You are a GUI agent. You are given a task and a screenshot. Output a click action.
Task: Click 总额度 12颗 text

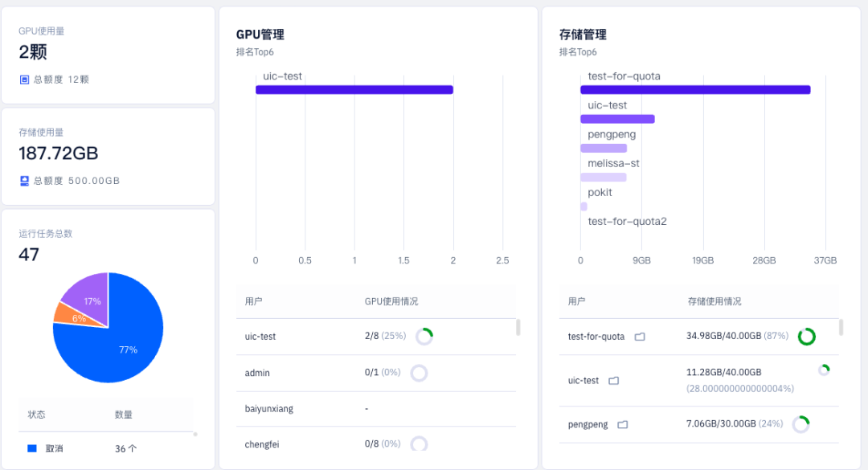pos(61,80)
